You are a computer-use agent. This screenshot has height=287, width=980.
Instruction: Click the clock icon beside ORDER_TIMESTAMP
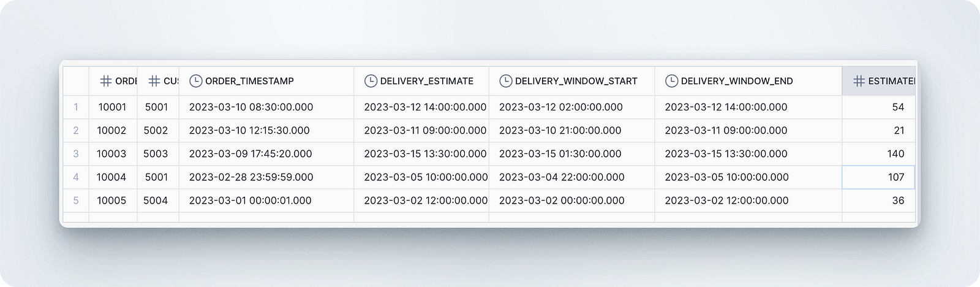click(196, 81)
